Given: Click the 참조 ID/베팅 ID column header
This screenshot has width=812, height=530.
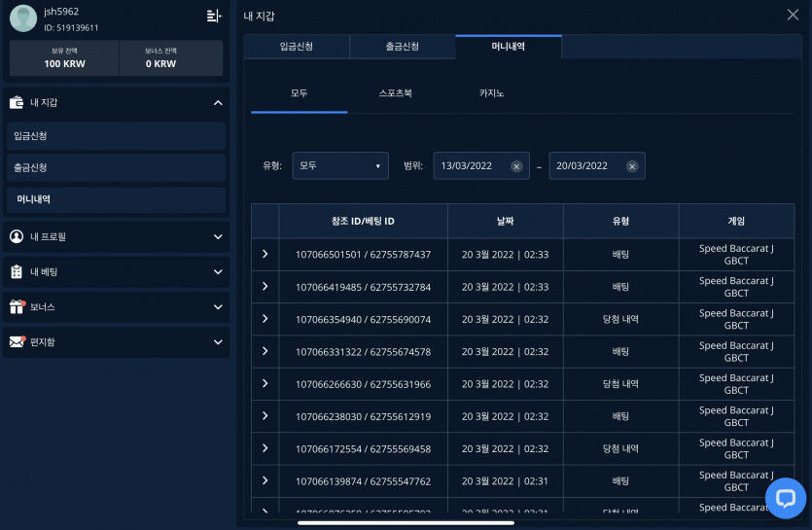Looking at the screenshot, I should (363, 221).
